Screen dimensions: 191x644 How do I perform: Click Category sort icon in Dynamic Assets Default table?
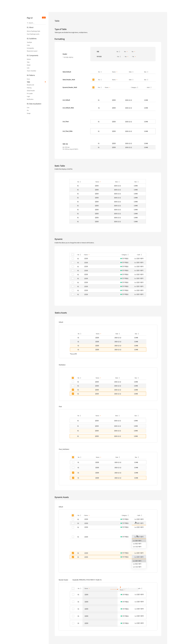tap(128, 515)
